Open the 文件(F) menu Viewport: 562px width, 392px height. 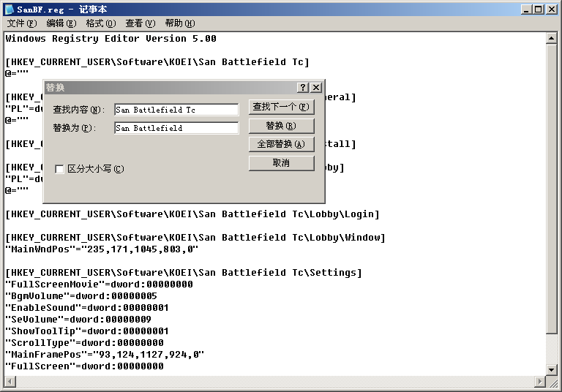pyautogui.click(x=22, y=23)
